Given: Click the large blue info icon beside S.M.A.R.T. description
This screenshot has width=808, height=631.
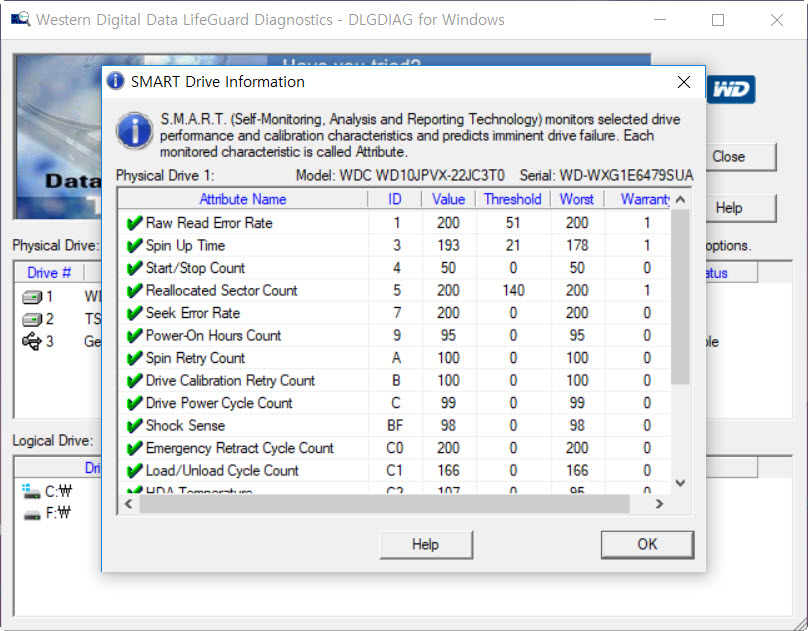Looking at the screenshot, I should [x=134, y=131].
